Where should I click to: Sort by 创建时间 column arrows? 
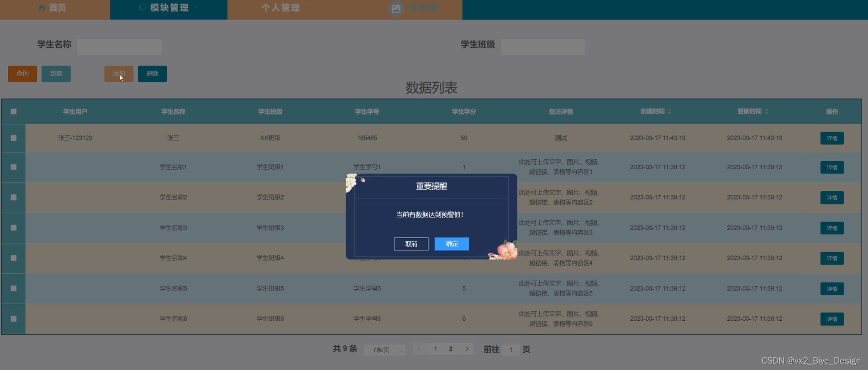pyautogui.click(x=669, y=111)
